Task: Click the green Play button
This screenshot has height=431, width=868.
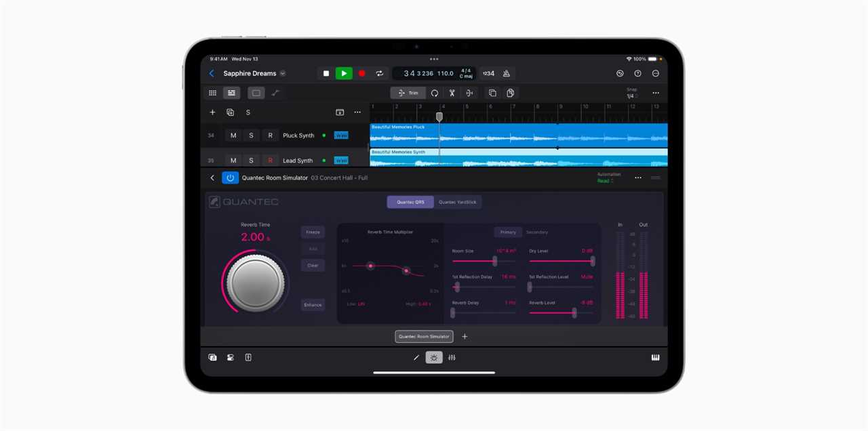Action: (344, 73)
